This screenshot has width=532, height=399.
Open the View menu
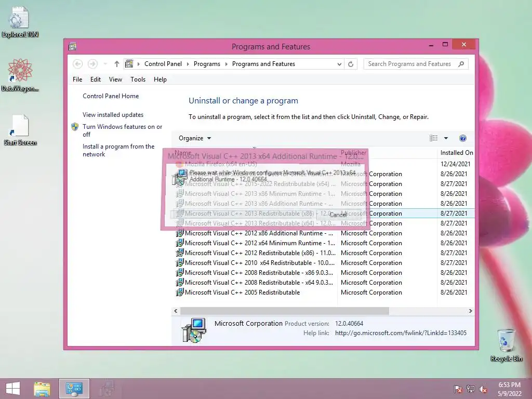tap(115, 79)
